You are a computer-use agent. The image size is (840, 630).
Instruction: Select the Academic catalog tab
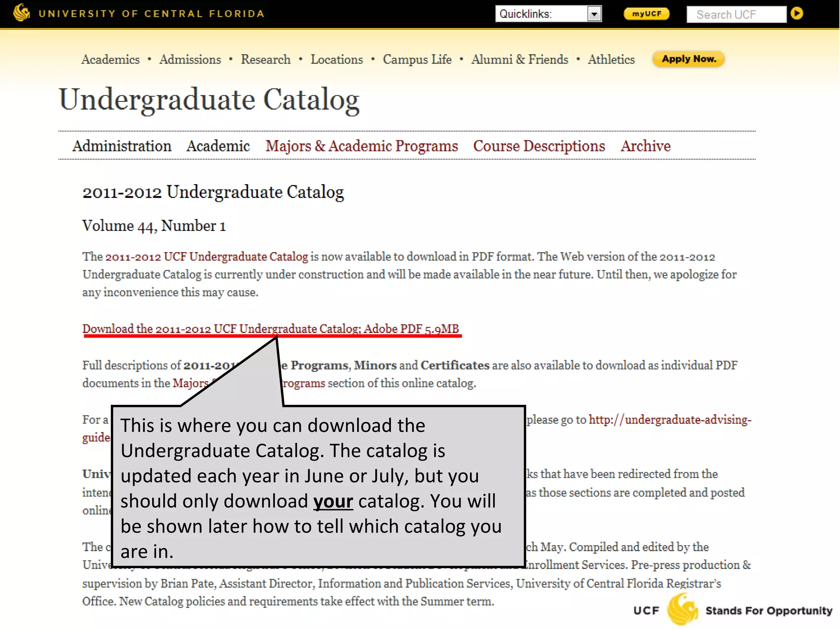point(218,146)
